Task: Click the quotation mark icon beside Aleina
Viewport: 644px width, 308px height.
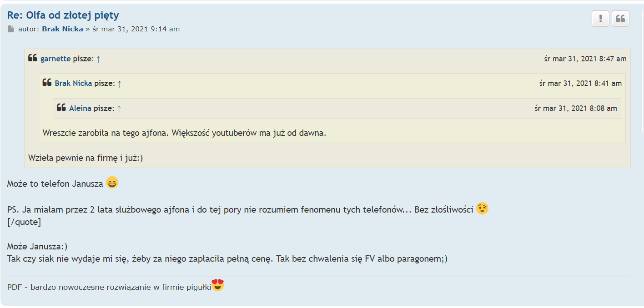Action: pos(61,108)
